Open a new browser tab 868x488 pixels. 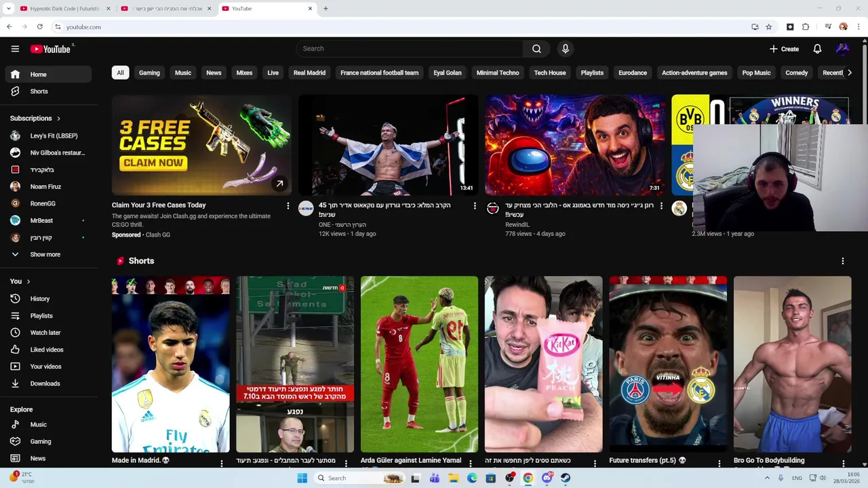tap(325, 9)
